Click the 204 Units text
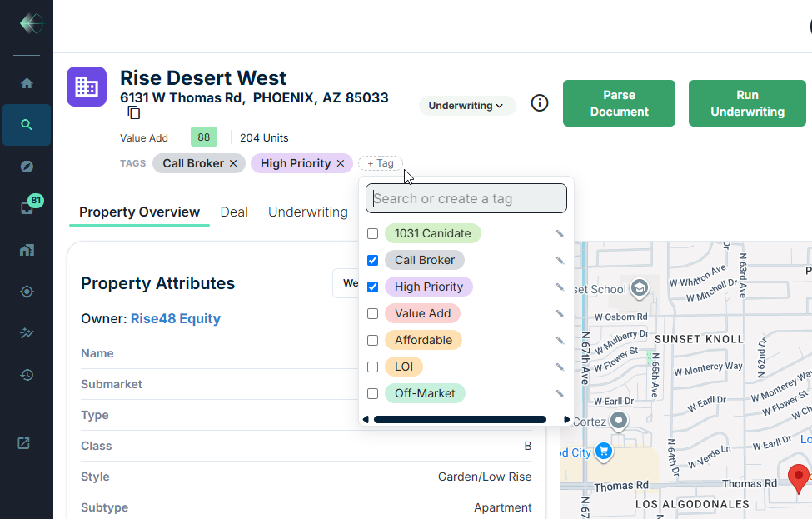812x519 pixels. [x=264, y=137]
